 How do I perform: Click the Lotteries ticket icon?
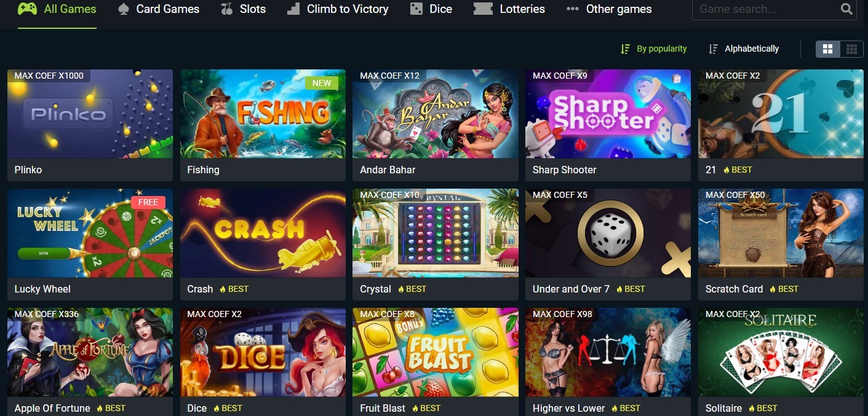tap(483, 9)
